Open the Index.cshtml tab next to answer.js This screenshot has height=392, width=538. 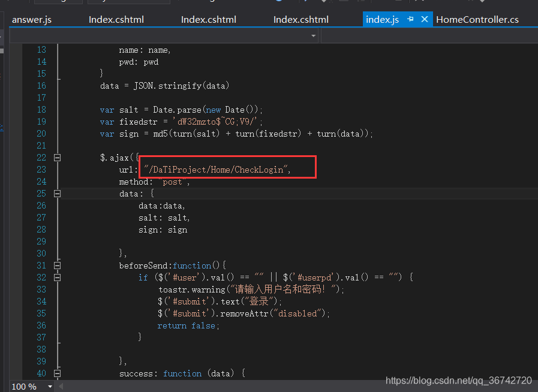tap(116, 20)
